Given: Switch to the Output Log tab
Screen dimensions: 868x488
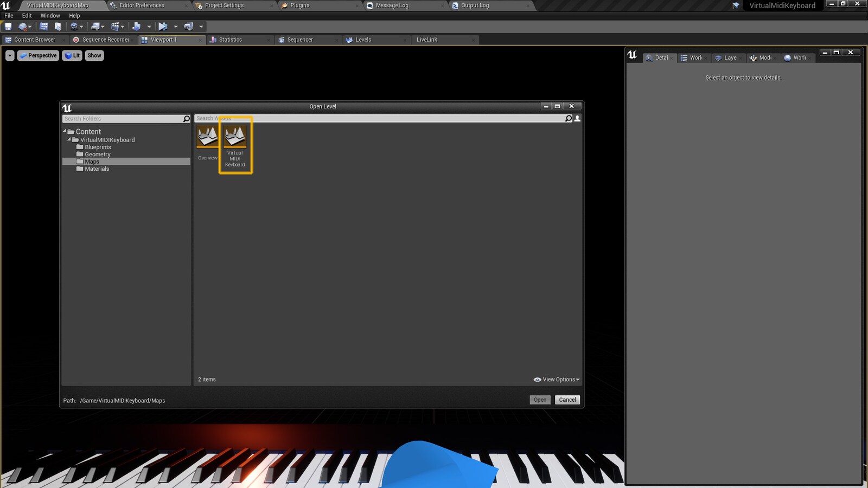Looking at the screenshot, I should point(477,5).
